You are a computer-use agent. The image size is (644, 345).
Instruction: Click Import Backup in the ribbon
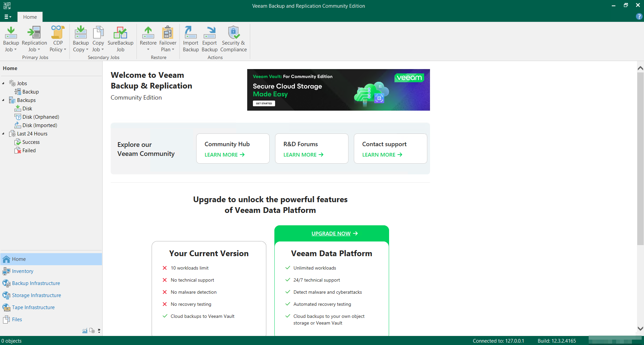coord(191,39)
